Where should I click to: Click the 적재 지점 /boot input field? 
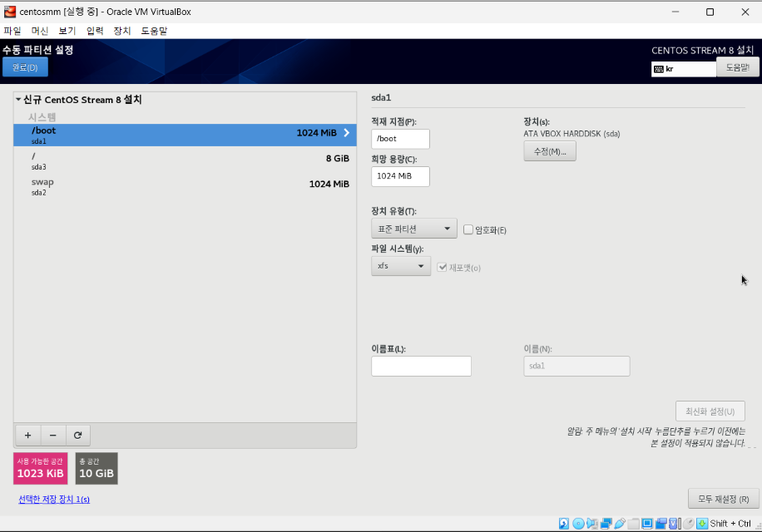click(x=400, y=139)
